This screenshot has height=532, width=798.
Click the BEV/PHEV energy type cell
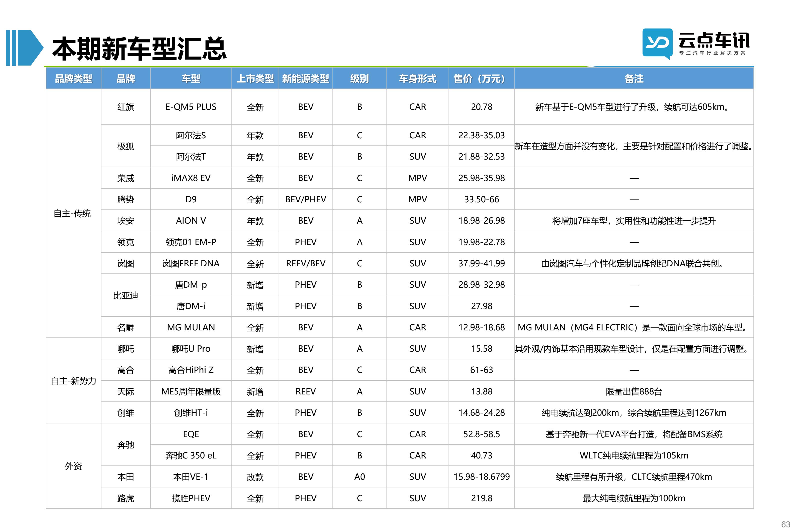(x=306, y=199)
